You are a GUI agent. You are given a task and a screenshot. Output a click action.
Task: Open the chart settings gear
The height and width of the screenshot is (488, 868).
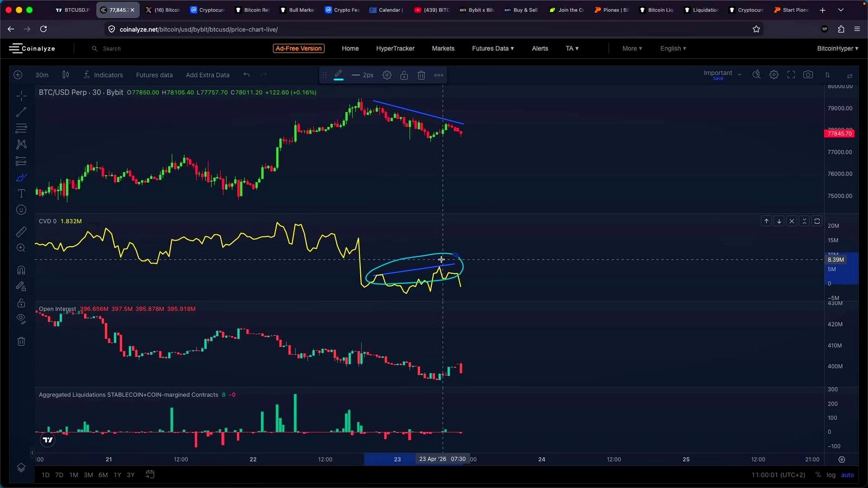[x=774, y=75]
